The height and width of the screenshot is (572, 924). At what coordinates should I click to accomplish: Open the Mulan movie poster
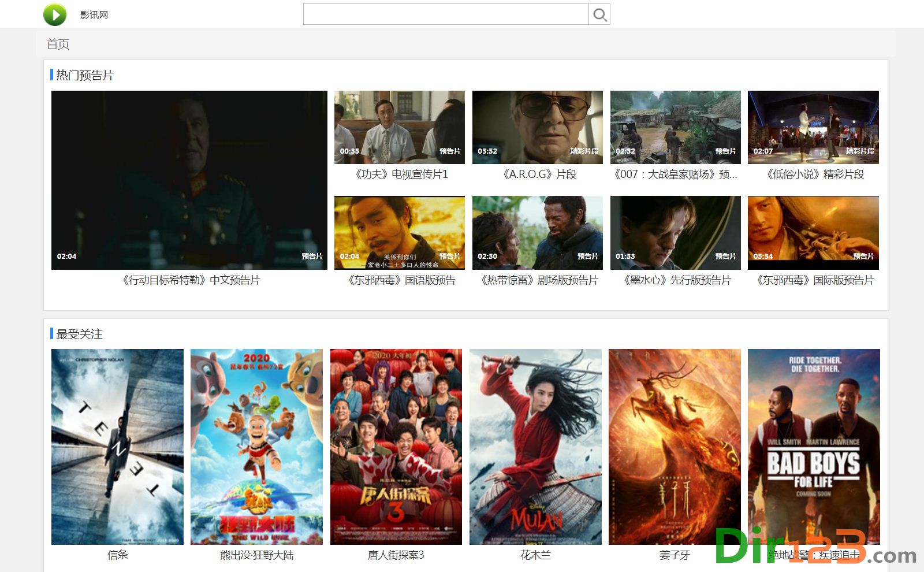tap(535, 446)
